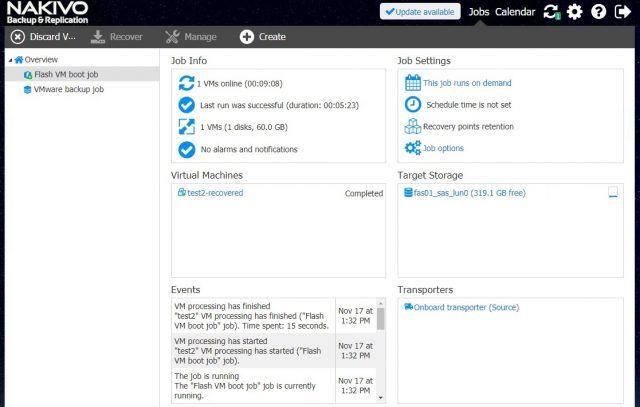This screenshot has height=407, width=640.
Task: Open the activities refresh icon
Action: coord(551,12)
